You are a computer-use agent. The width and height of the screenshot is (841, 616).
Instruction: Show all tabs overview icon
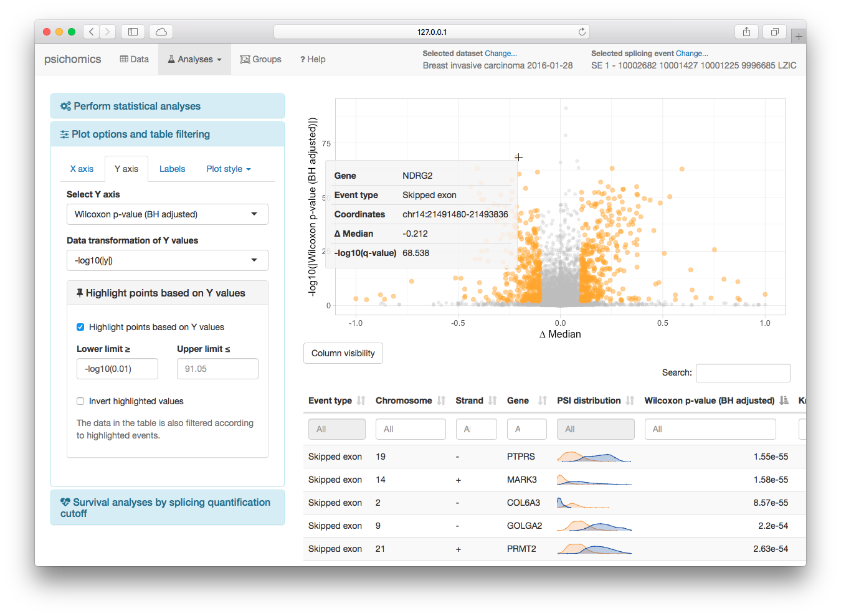(775, 32)
